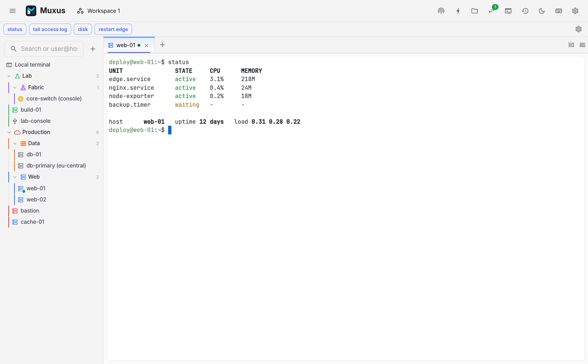The width and height of the screenshot is (588, 364).
Task: Collapse the Production group chevron
Action: tap(9, 132)
